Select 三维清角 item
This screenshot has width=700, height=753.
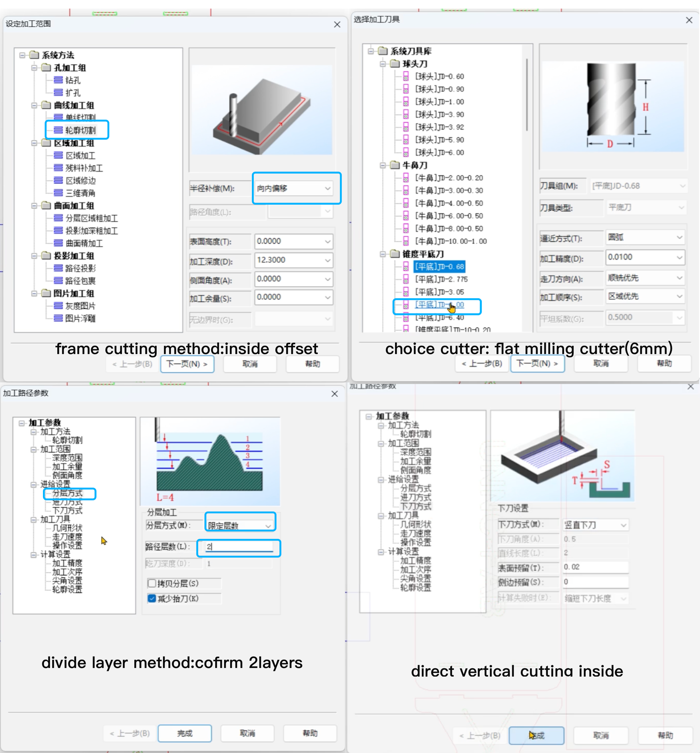pyautogui.click(x=80, y=193)
